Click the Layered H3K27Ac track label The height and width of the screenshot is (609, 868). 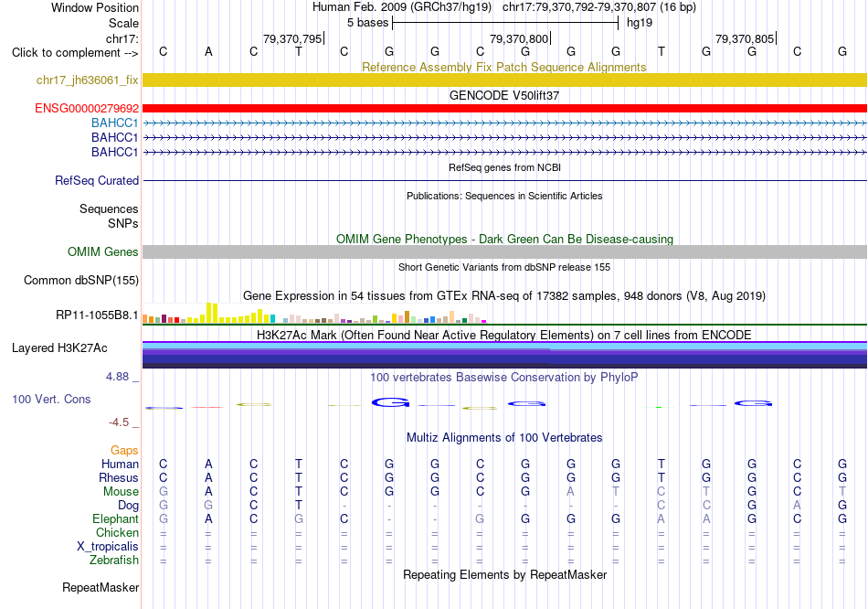pos(59,348)
